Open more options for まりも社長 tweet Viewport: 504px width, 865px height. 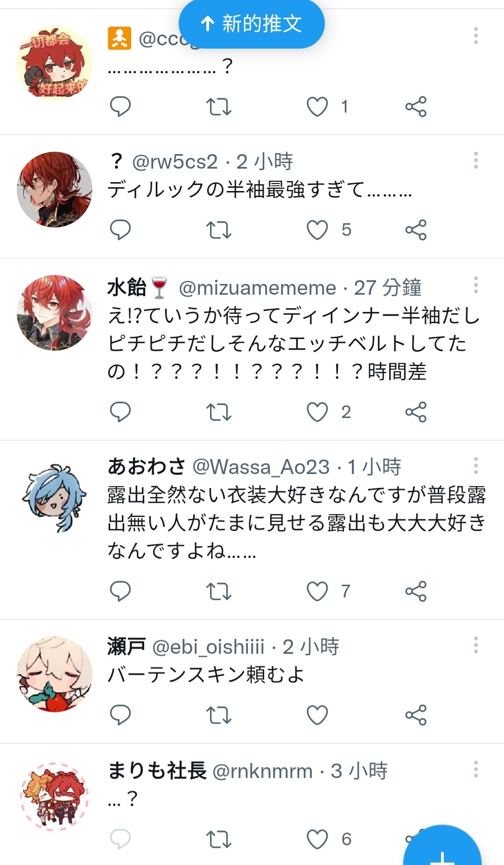pos(476,769)
